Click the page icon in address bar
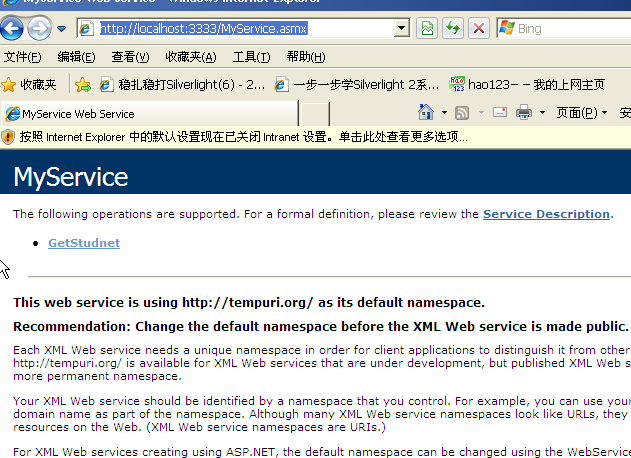This screenshot has height=458, width=631. pos(86,29)
